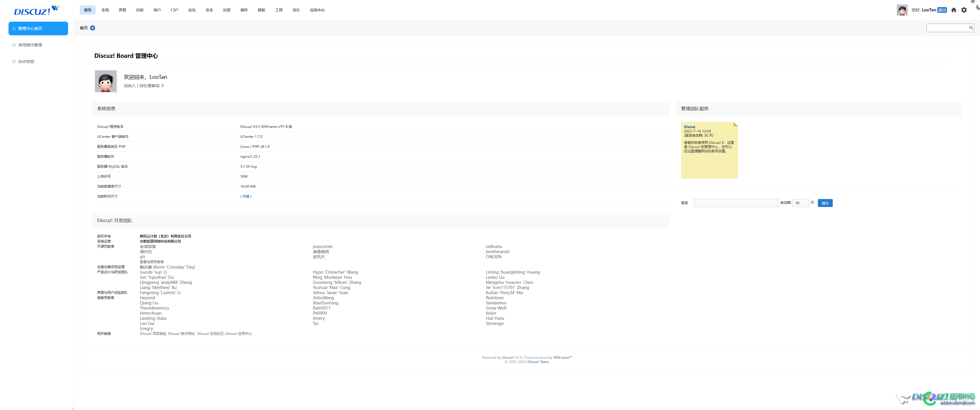The image size is (980, 410).
Task: Click the UCenter 1.7.0 value
Action: 251,137
